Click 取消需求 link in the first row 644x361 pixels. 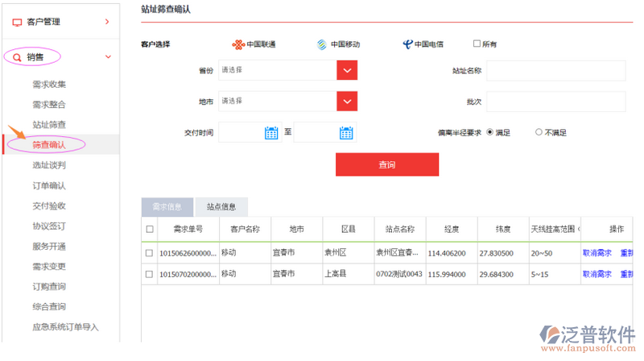click(x=597, y=253)
